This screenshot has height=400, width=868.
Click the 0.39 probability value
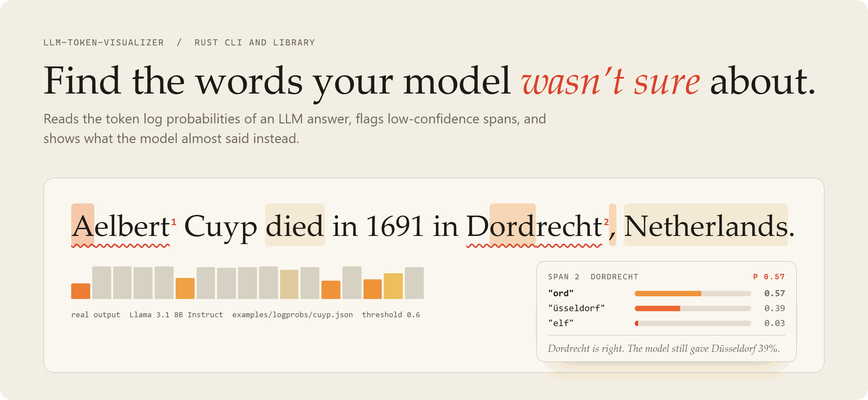pos(775,308)
